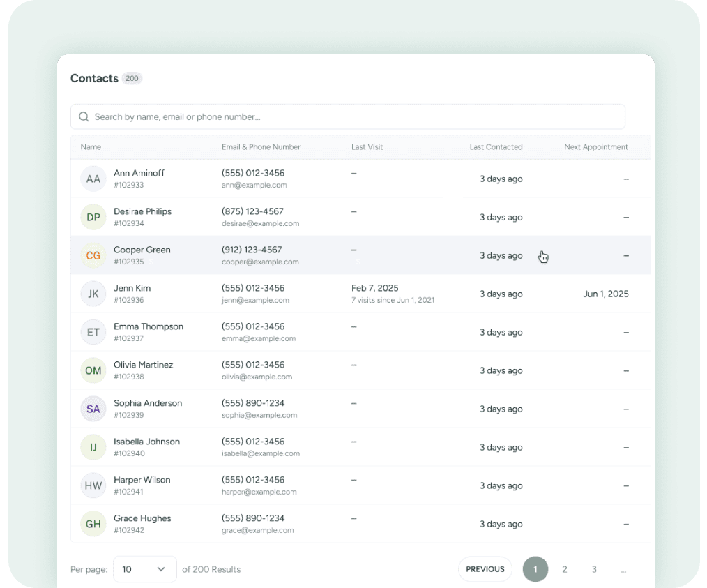
Task: Go to the Previous page
Action: 485,569
